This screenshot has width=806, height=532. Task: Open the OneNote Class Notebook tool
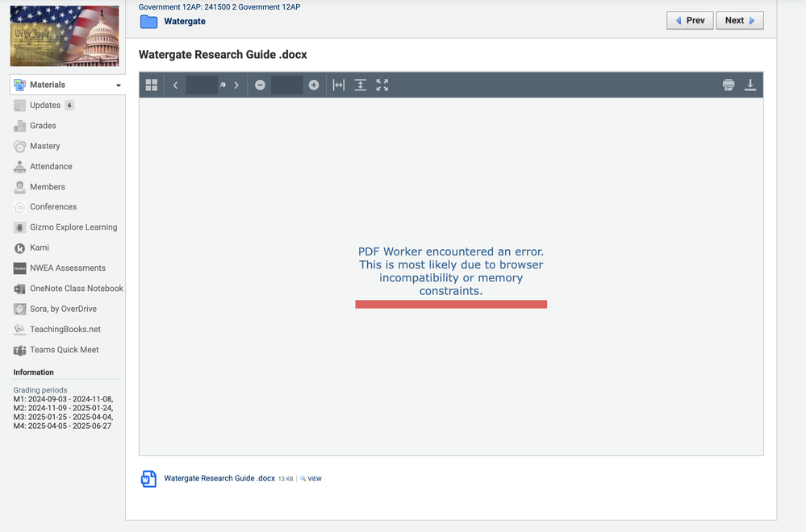77,288
